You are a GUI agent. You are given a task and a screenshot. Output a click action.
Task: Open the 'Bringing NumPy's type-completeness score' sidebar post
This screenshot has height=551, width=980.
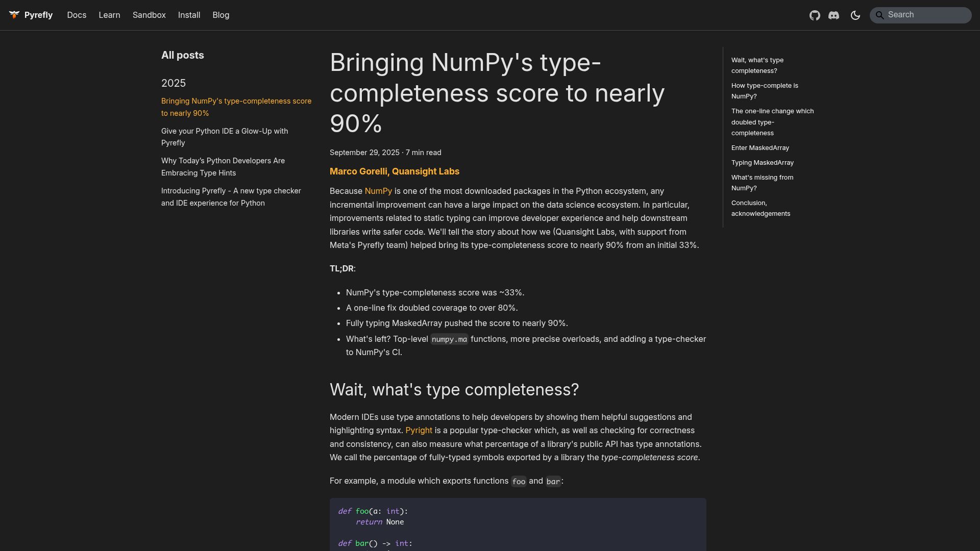click(x=236, y=107)
